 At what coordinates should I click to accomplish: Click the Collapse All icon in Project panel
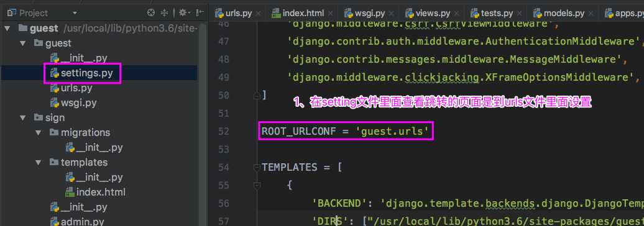coord(164,12)
